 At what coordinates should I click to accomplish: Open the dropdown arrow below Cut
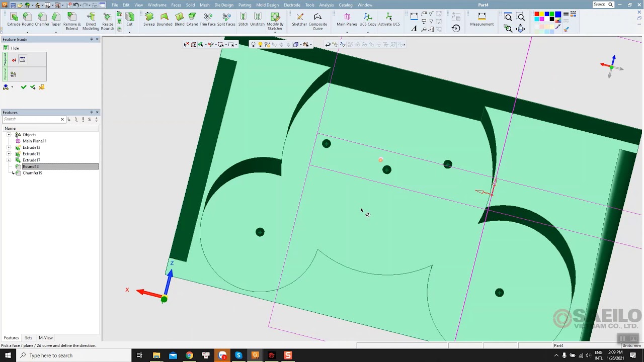coord(129,33)
